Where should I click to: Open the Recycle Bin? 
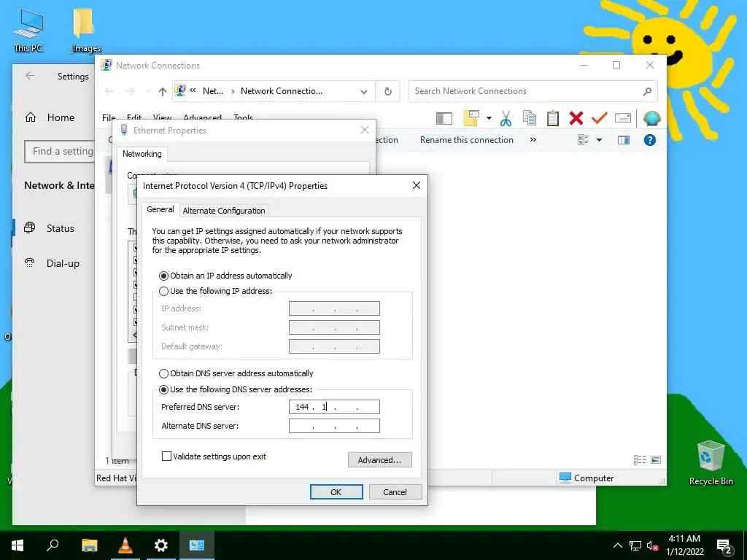tap(711, 463)
